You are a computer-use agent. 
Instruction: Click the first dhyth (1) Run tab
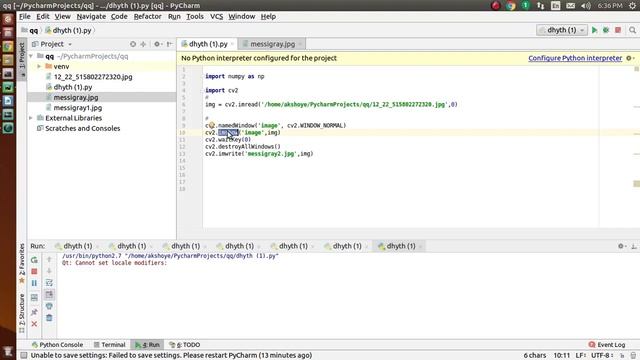[x=78, y=246]
